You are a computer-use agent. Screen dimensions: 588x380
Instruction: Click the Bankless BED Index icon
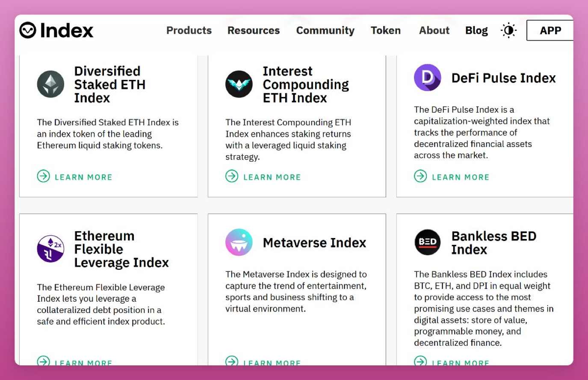tap(428, 242)
